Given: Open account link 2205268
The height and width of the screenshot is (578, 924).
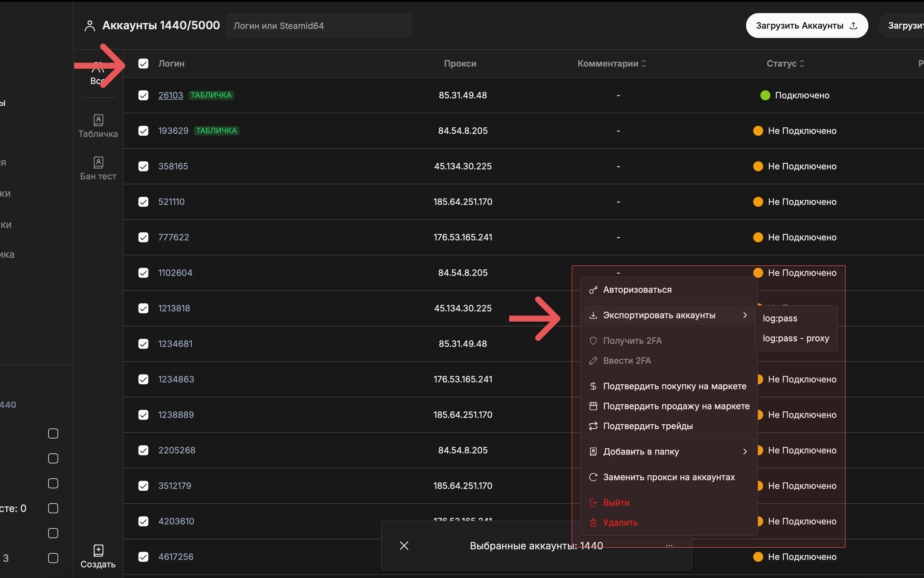Looking at the screenshot, I should tap(177, 450).
